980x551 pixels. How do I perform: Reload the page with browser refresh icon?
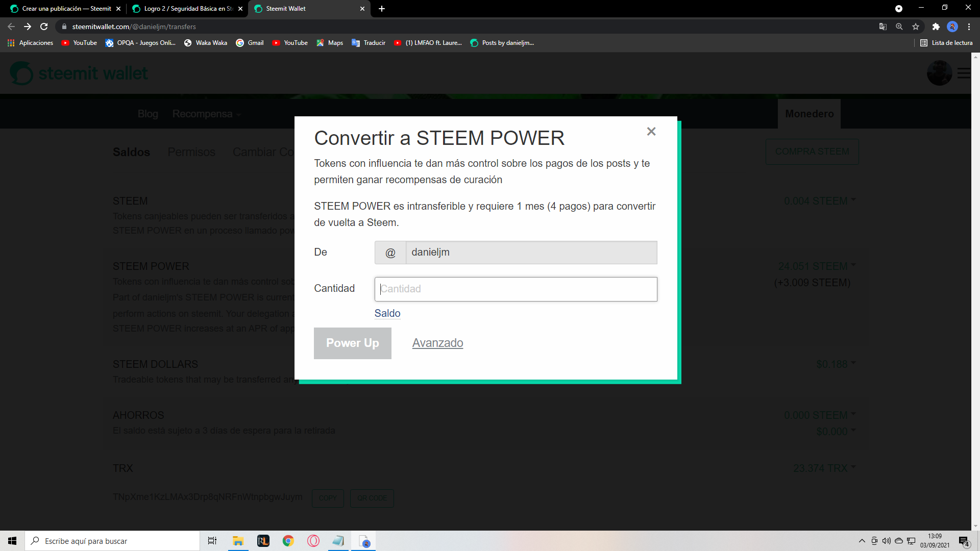(x=44, y=27)
